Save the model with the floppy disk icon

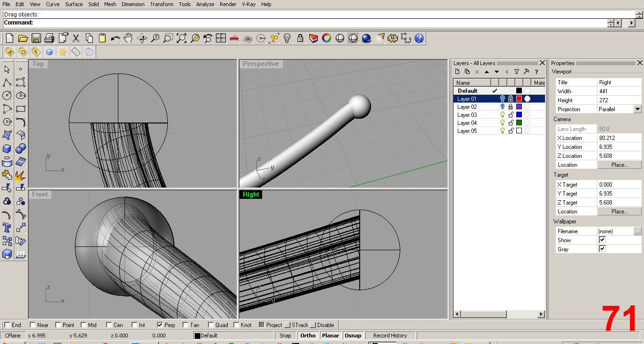[x=36, y=38]
